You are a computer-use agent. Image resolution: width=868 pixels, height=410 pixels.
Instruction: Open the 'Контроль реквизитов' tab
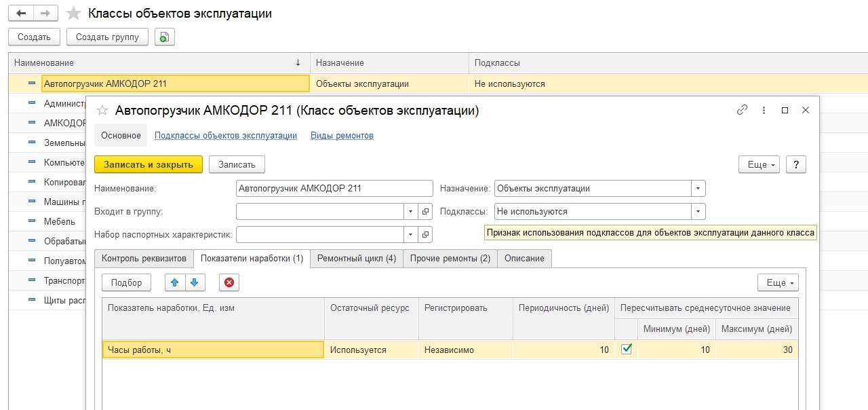tap(144, 259)
